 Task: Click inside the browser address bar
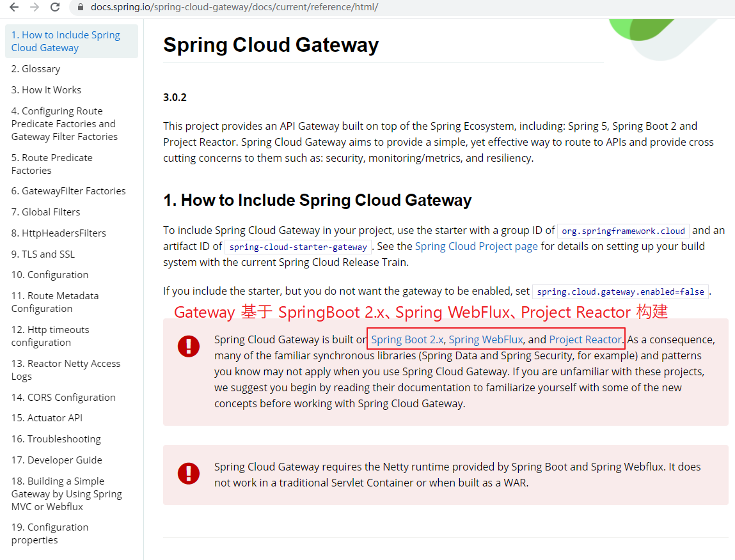[256, 7]
